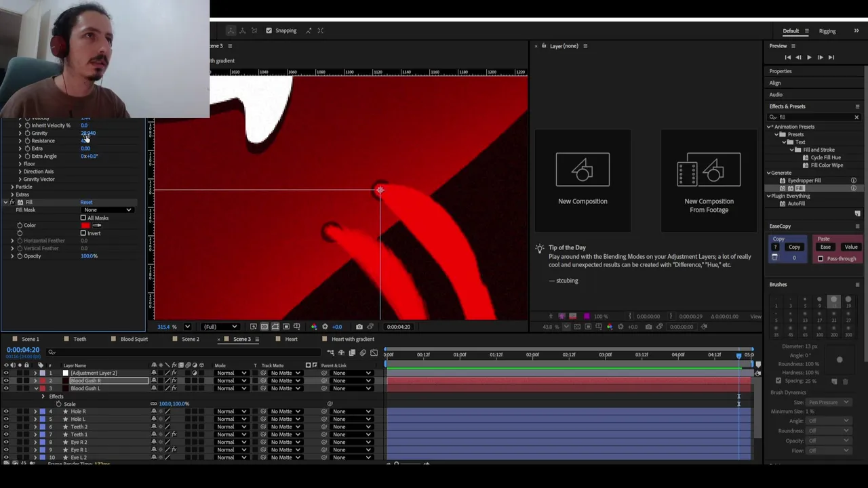Screen dimensions: 868x488
Task: Expand the Gravity Vector property
Action: pos(20,180)
